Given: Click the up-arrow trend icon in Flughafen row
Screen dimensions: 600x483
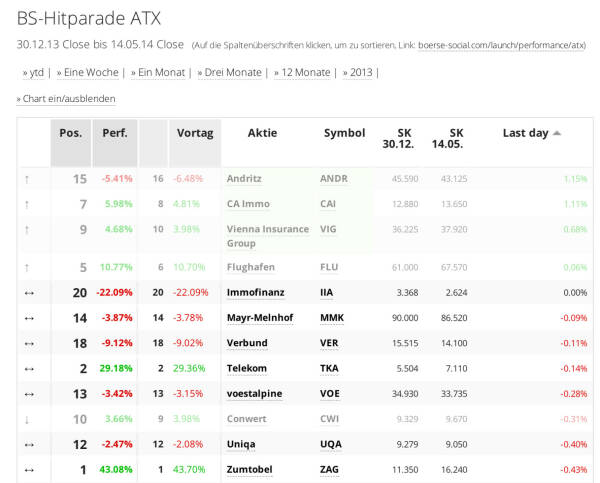Looking at the screenshot, I should coord(27,267).
